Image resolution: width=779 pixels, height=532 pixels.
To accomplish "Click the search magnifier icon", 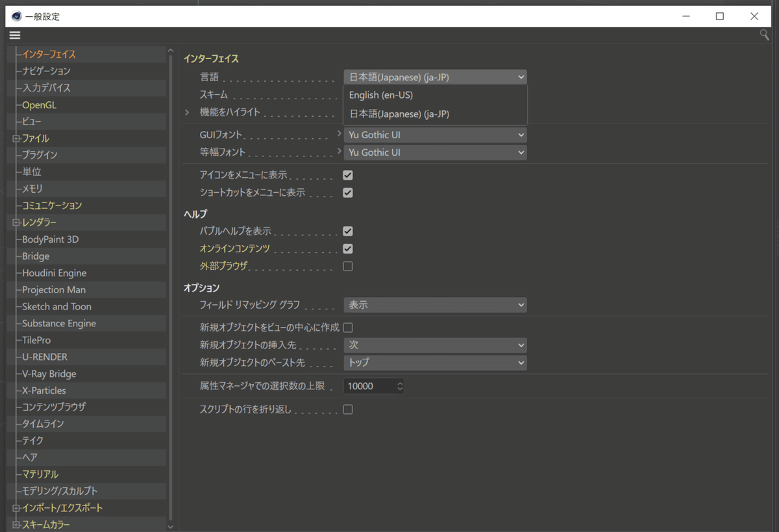I will click(x=764, y=35).
